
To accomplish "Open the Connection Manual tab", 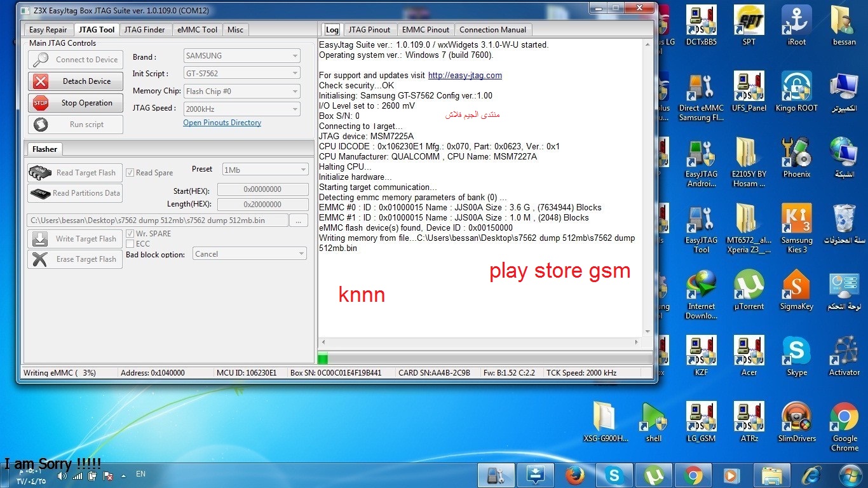I will click(x=493, y=30).
